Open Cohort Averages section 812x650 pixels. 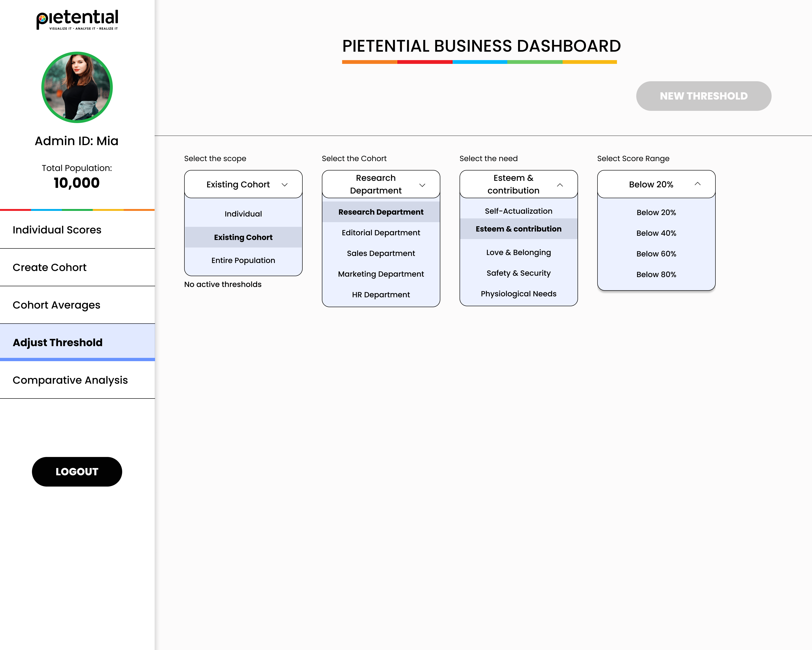(77, 305)
